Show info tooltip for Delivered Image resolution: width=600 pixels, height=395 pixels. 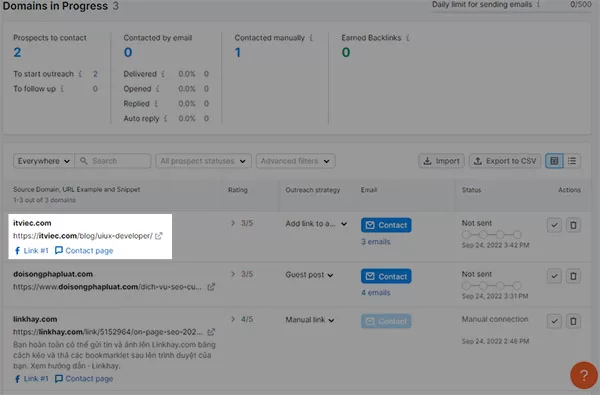pos(163,74)
